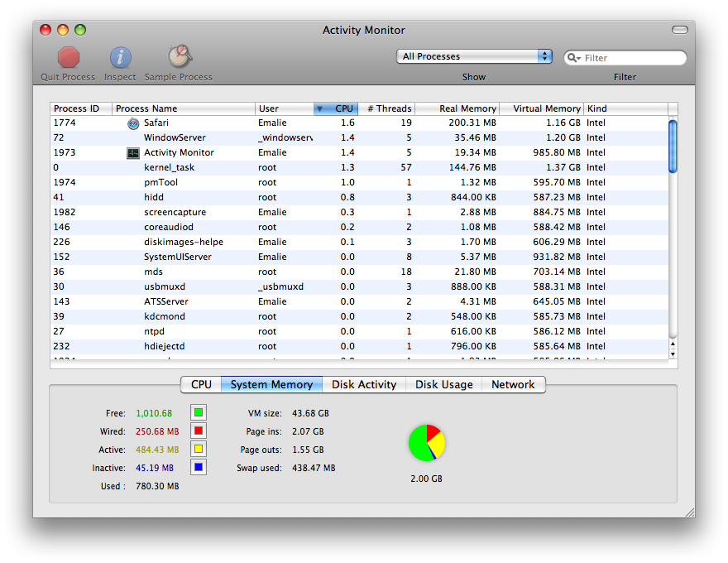This screenshot has width=728, height=563.
Task: Select the usbmuxd process name
Action: pos(165,286)
